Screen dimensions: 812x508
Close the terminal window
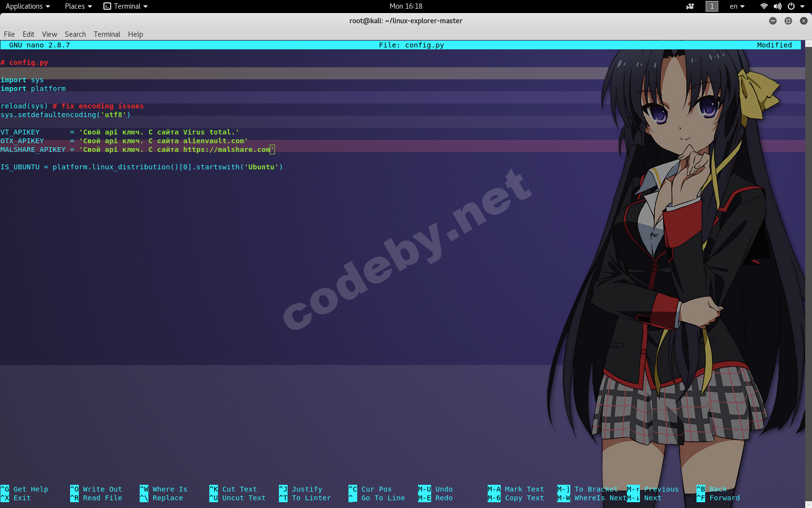click(x=803, y=21)
